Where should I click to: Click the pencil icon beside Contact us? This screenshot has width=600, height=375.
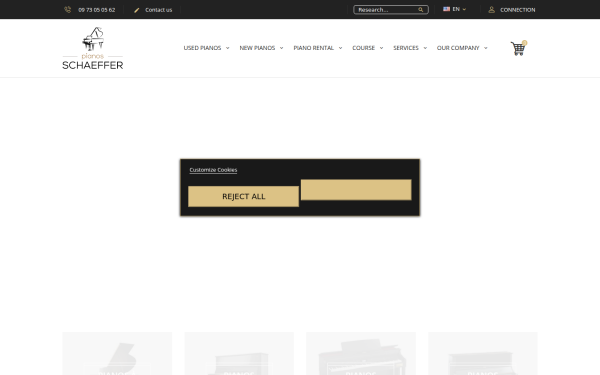137,10
